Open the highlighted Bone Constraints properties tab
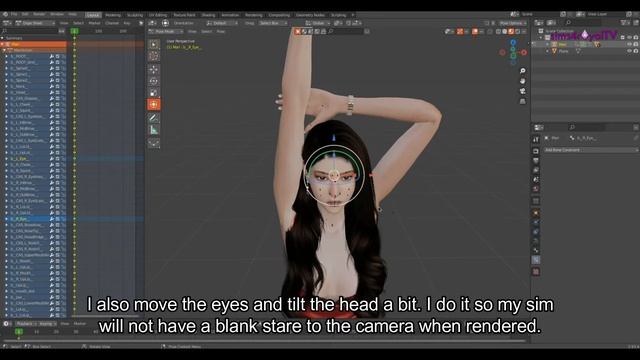This screenshot has height=360, width=640. coord(536,260)
